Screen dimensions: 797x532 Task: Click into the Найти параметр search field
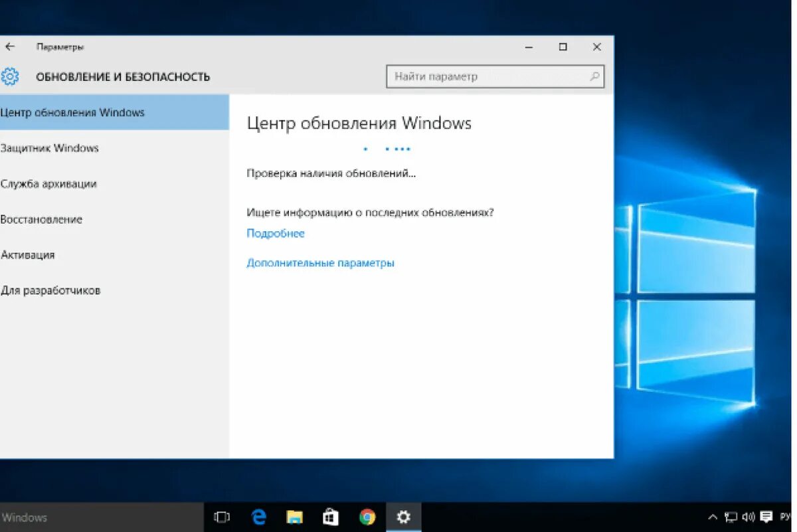pyautogui.click(x=495, y=76)
